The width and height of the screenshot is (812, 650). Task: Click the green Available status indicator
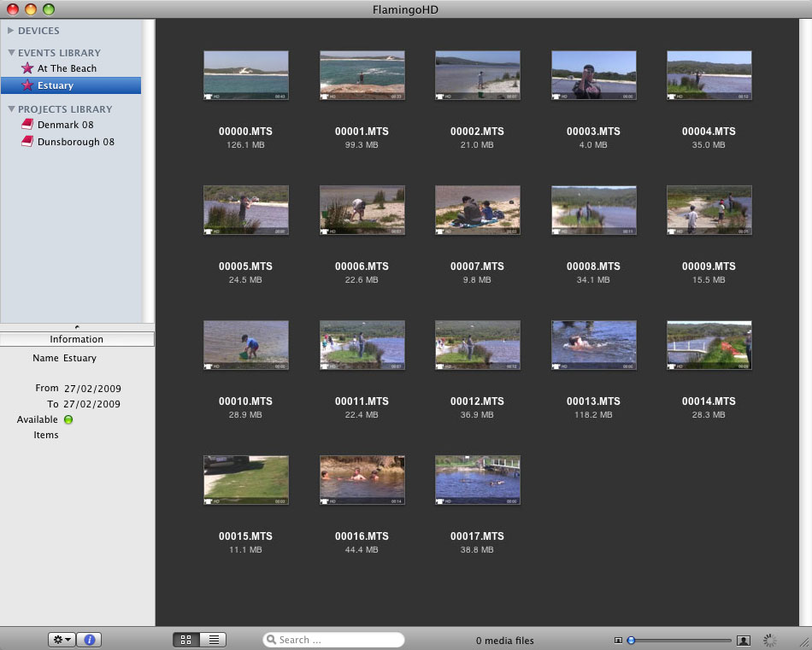[x=68, y=419]
